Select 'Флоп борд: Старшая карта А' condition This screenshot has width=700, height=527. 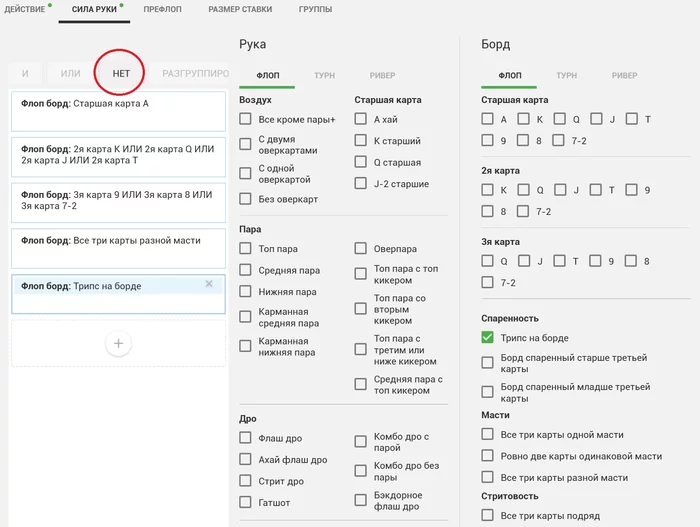pyautogui.click(x=118, y=111)
